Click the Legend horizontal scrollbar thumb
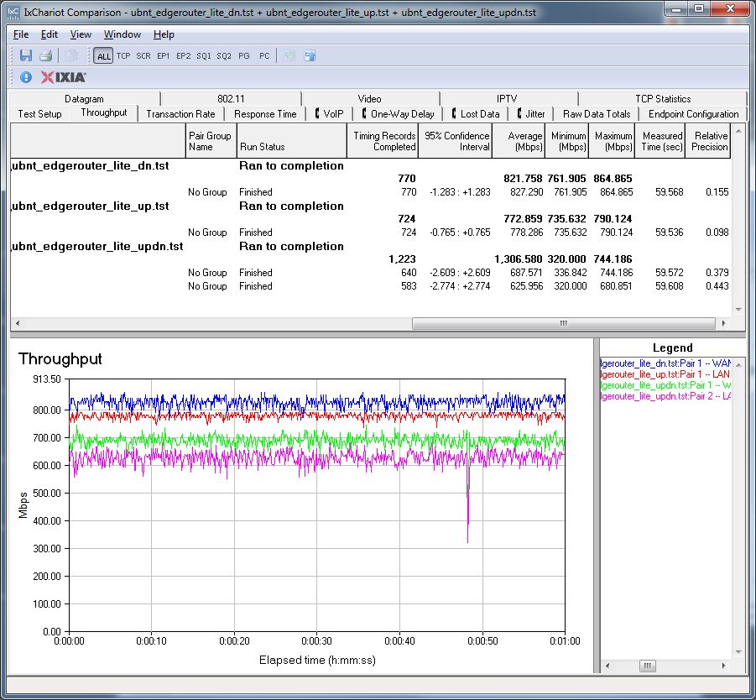This screenshot has height=700, width=756. (x=647, y=666)
